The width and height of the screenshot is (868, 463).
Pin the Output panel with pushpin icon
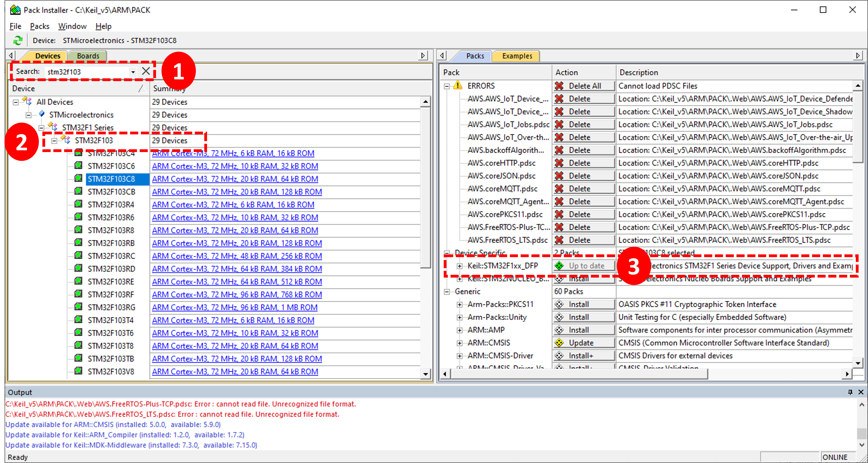click(x=850, y=392)
